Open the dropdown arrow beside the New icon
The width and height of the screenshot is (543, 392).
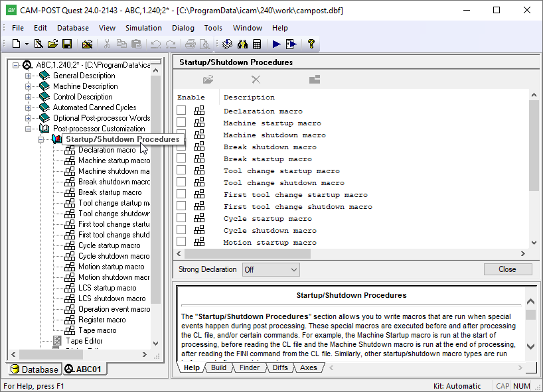[27, 44]
